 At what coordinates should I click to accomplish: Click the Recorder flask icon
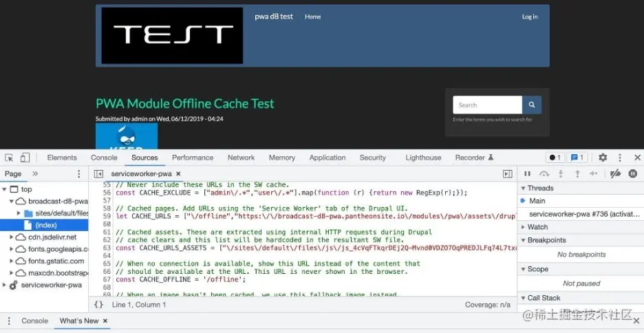pyautogui.click(x=491, y=158)
